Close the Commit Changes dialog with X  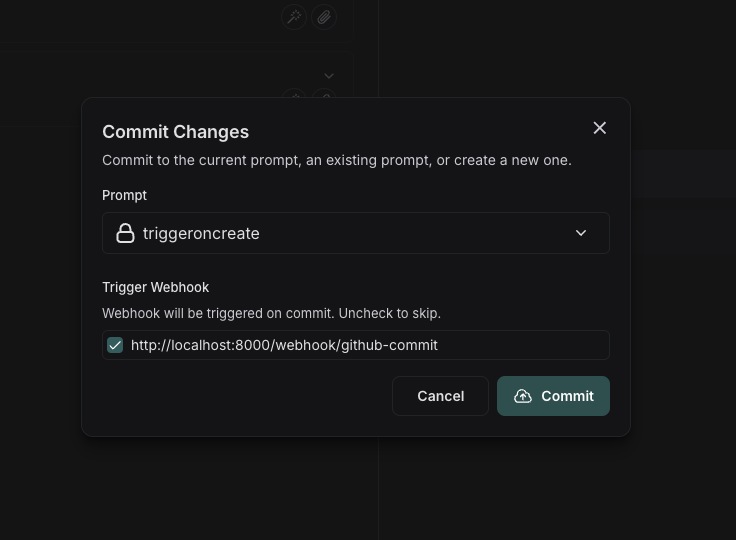point(599,128)
